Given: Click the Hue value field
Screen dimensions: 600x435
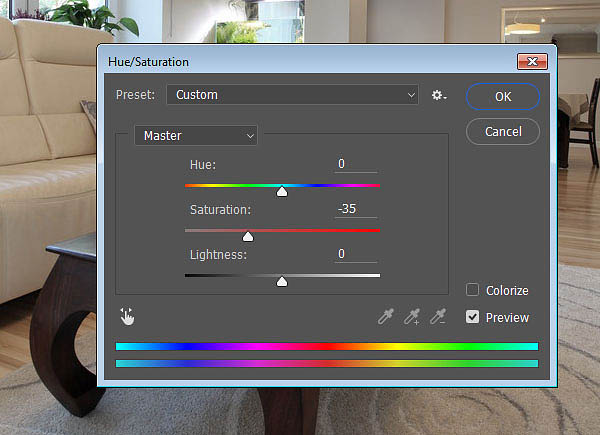Looking at the screenshot, I should [356, 164].
